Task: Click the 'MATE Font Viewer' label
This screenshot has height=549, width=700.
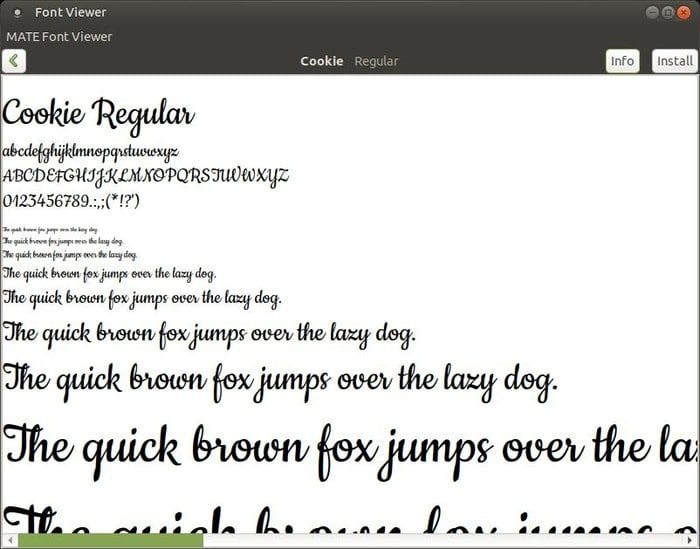Action: (59, 37)
